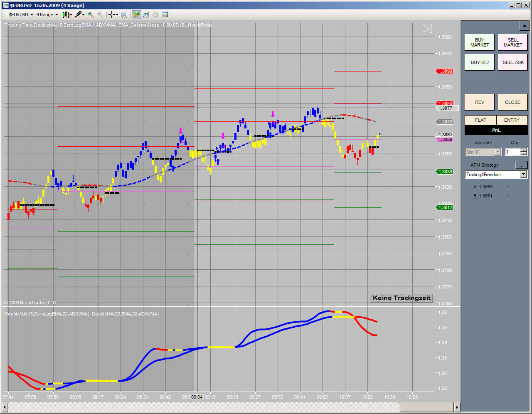This screenshot has height=414, width=532.
Task: Click the scroll-to-last-bar arrow icon
Action: pyautogui.click(x=427, y=28)
